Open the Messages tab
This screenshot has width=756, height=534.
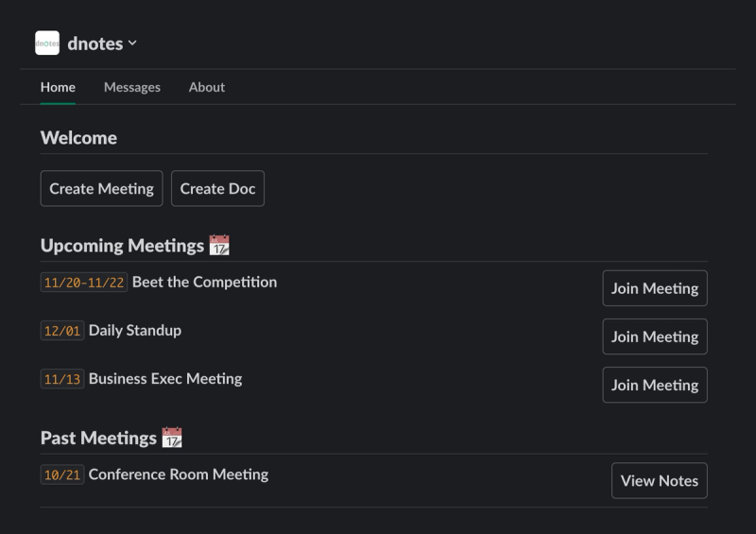point(132,87)
